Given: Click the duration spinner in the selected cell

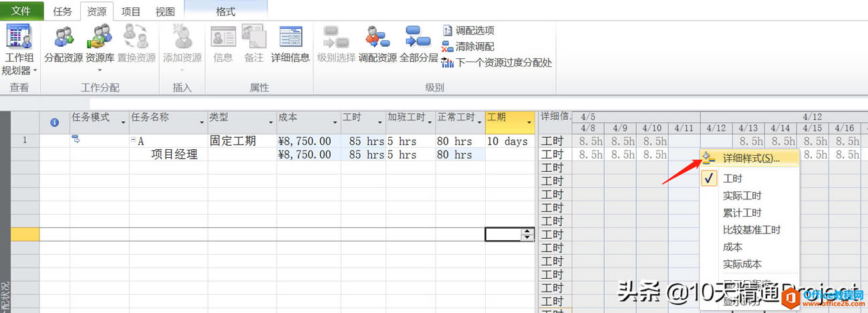Looking at the screenshot, I should 528,234.
